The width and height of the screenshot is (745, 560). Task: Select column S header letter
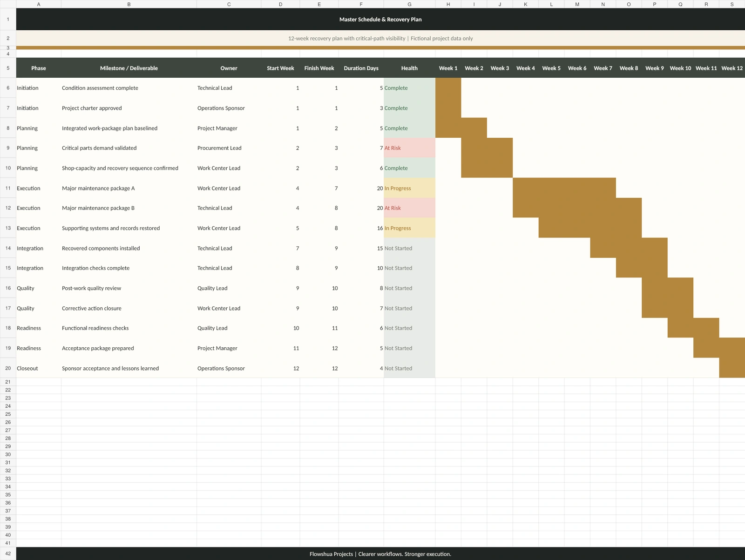point(732,4)
